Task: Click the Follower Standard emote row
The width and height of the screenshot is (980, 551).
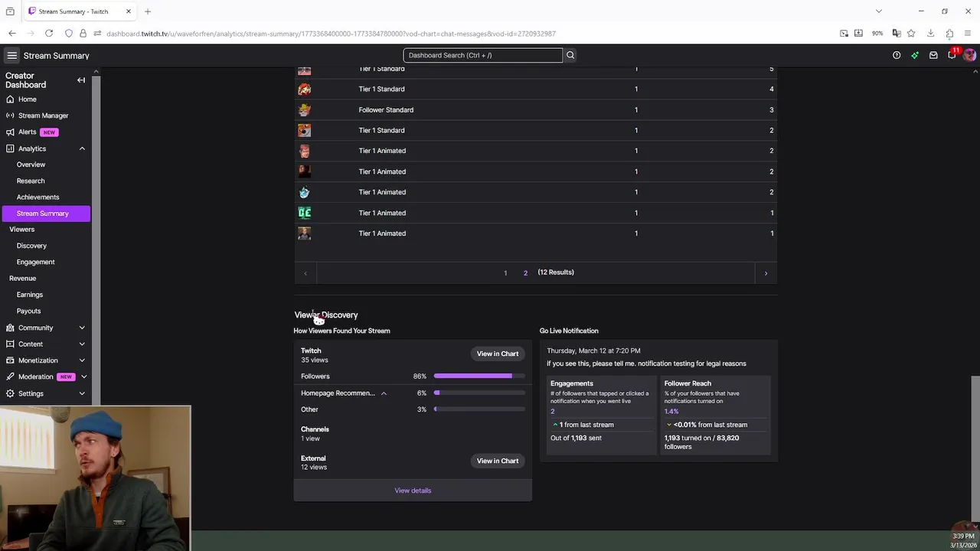Action: [535, 109]
